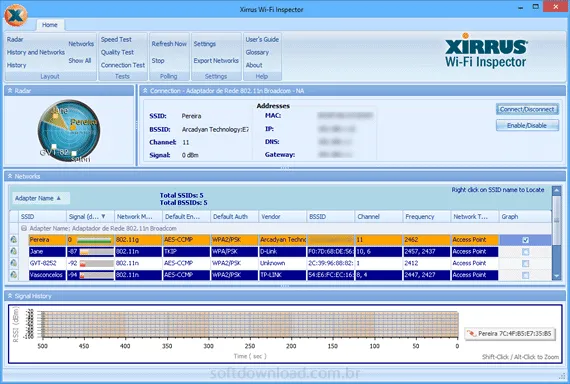Click the resize grip in the status bar

click(563, 376)
